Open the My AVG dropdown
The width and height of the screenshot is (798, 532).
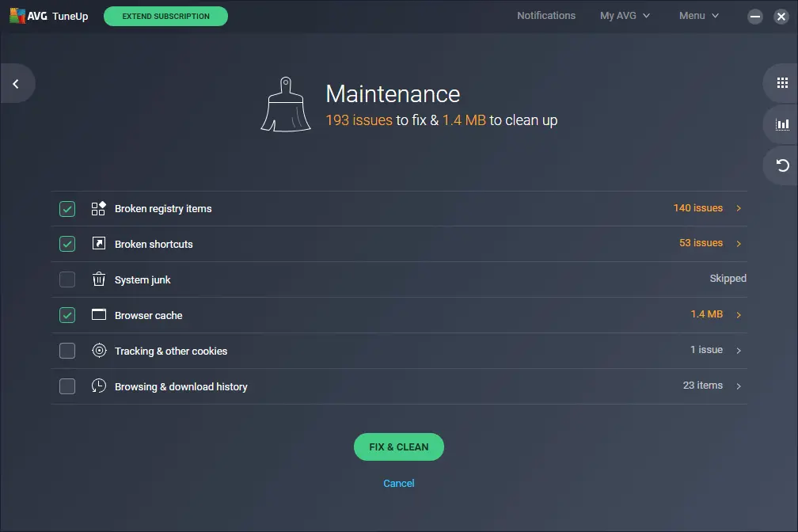click(625, 16)
